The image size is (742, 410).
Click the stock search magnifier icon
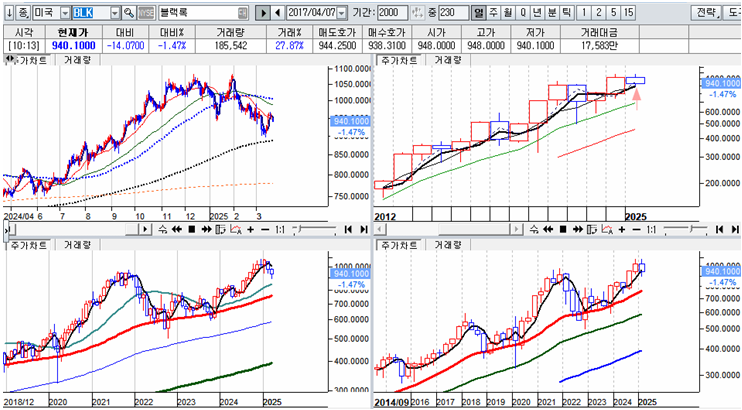click(128, 13)
